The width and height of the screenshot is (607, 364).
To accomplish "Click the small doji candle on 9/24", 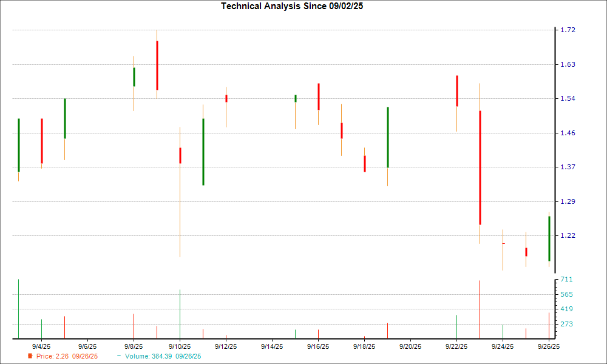I will [x=503, y=243].
